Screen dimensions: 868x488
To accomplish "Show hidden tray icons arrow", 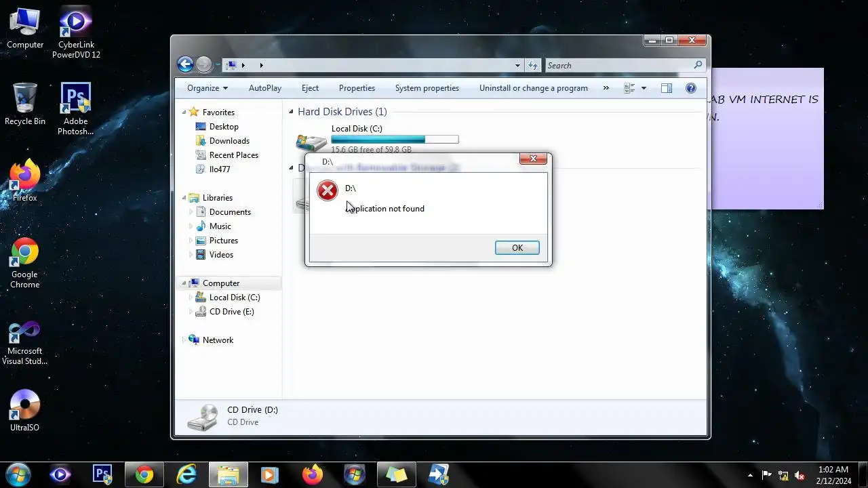I will pos(750,475).
